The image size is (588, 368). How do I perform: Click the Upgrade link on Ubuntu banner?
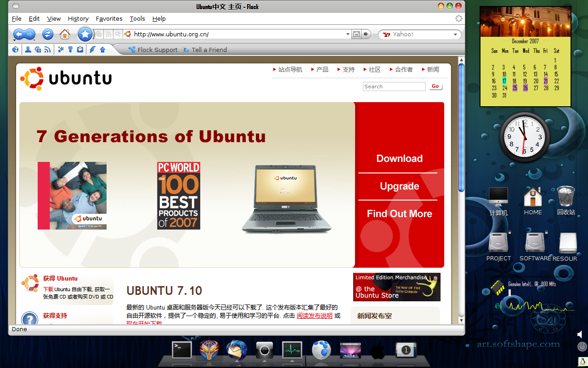tap(399, 186)
